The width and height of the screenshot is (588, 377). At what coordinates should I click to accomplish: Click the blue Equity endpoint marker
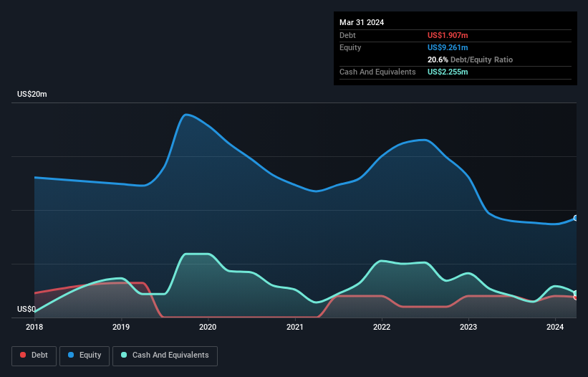click(x=576, y=218)
